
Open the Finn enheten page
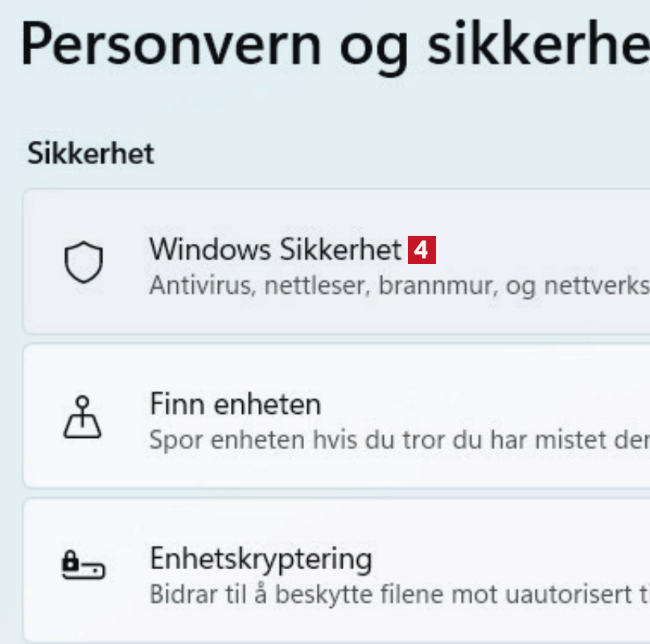tap(235, 404)
